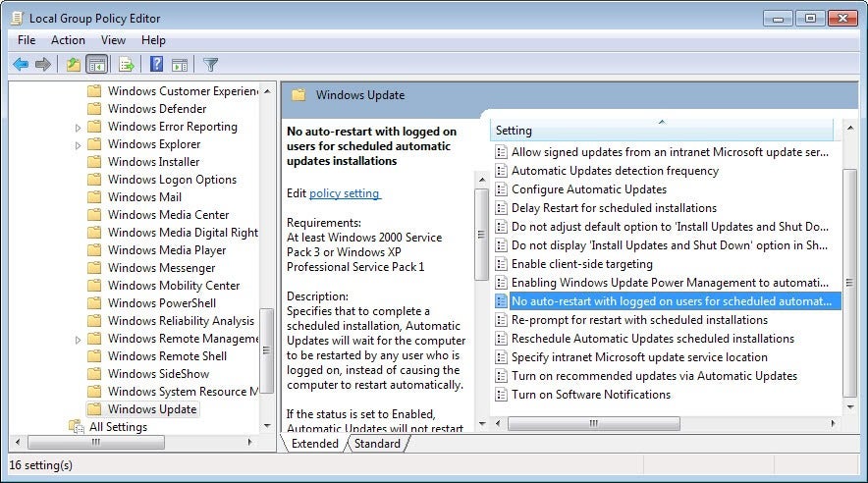Click the tree pane horizontal scrollbar thumb

(96, 442)
